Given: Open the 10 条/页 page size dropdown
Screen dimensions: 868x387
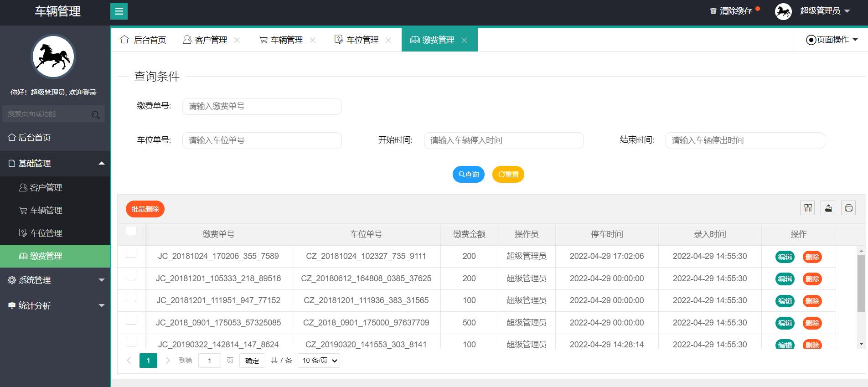Looking at the screenshot, I should (x=319, y=360).
